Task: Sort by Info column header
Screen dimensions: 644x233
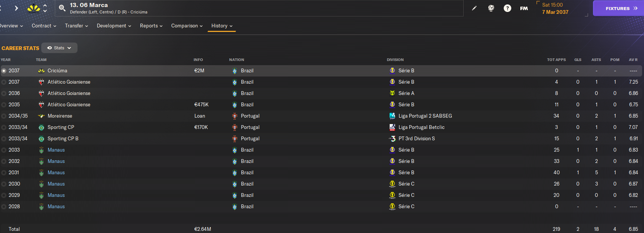Action: (x=198, y=60)
